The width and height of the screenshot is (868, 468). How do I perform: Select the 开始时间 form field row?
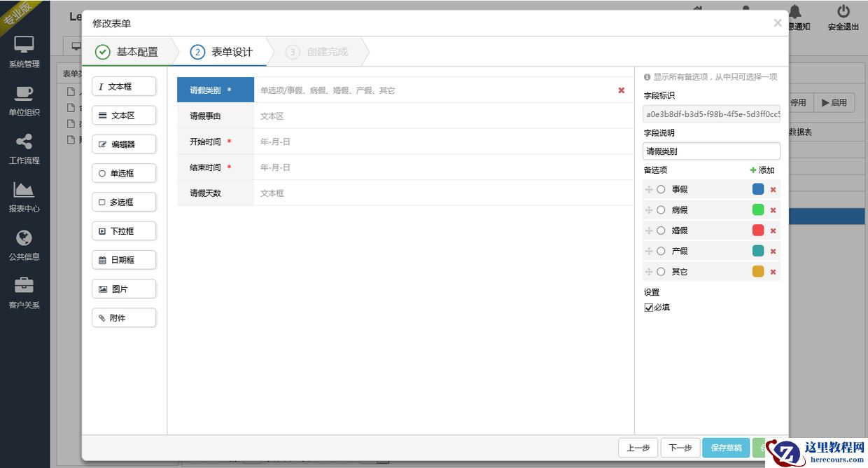tap(405, 142)
